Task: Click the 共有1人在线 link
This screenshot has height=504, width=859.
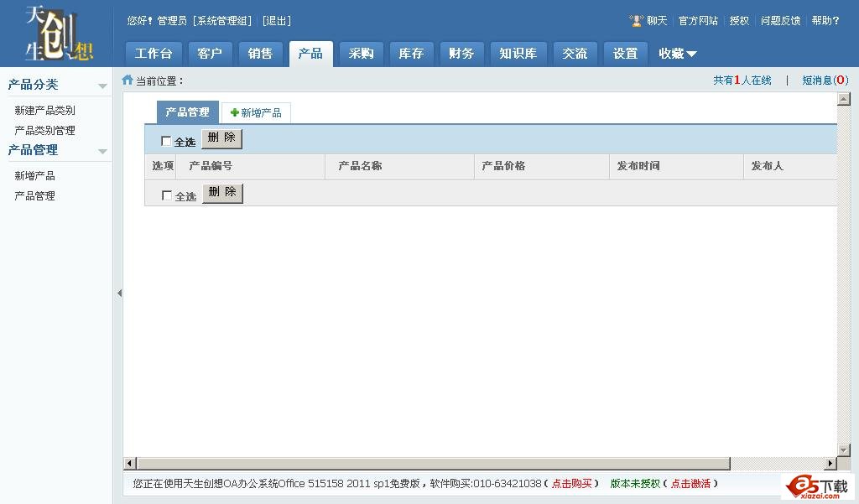Action: coord(742,81)
